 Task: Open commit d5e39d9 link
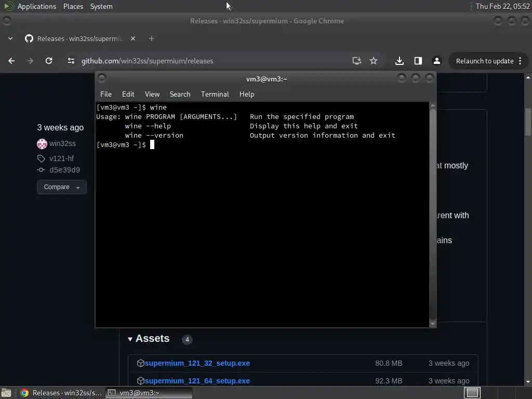click(64, 170)
